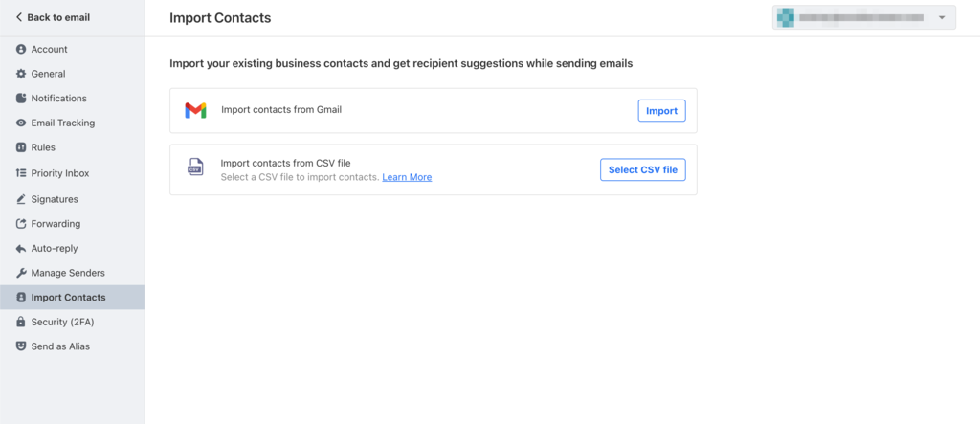Select the Send as Alias menu item
980x424 pixels.
60,346
